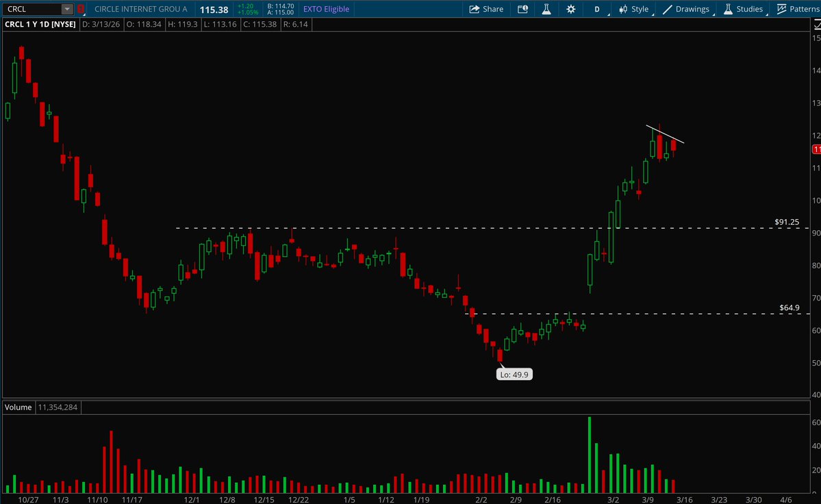The image size is (821, 504).
Task: Click the EXTO Eligible label
Action: point(326,9)
